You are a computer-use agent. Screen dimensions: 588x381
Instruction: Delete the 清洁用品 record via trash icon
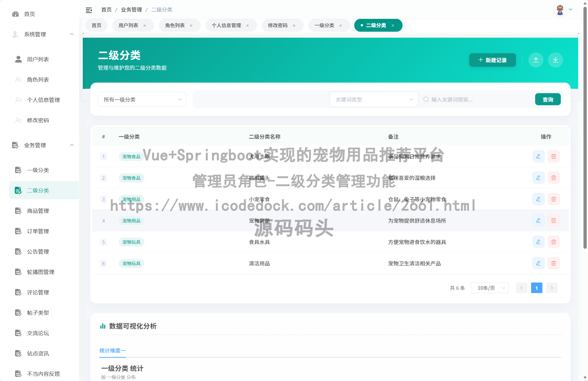tap(554, 263)
